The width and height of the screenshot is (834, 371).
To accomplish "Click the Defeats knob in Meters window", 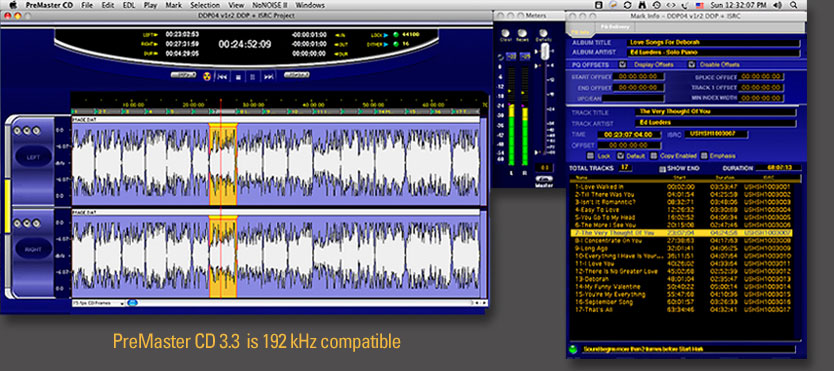I will pyautogui.click(x=543, y=33).
